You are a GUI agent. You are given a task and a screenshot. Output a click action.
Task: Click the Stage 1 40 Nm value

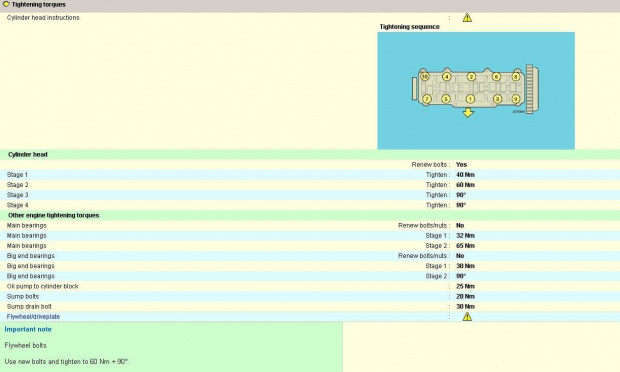(465, 175)
